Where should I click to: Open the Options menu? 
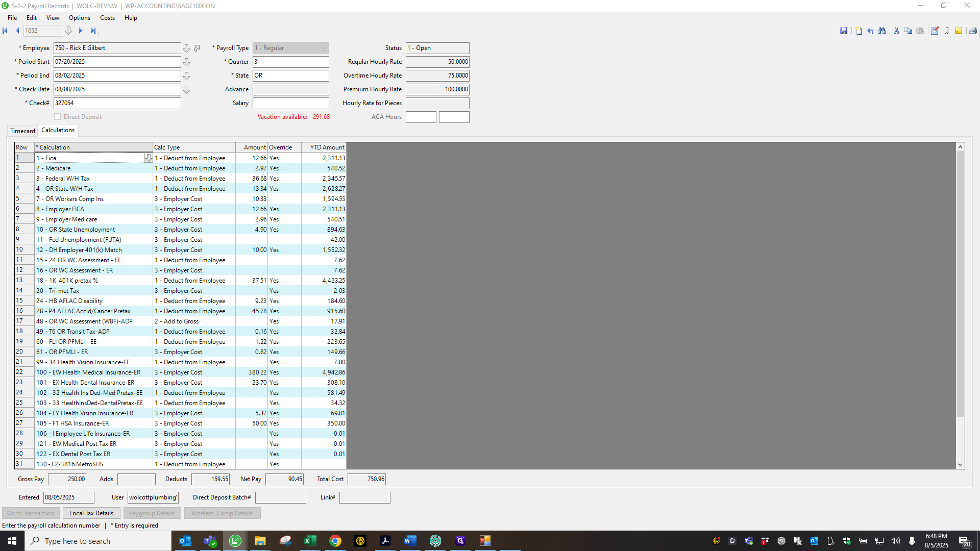[80, 18]
